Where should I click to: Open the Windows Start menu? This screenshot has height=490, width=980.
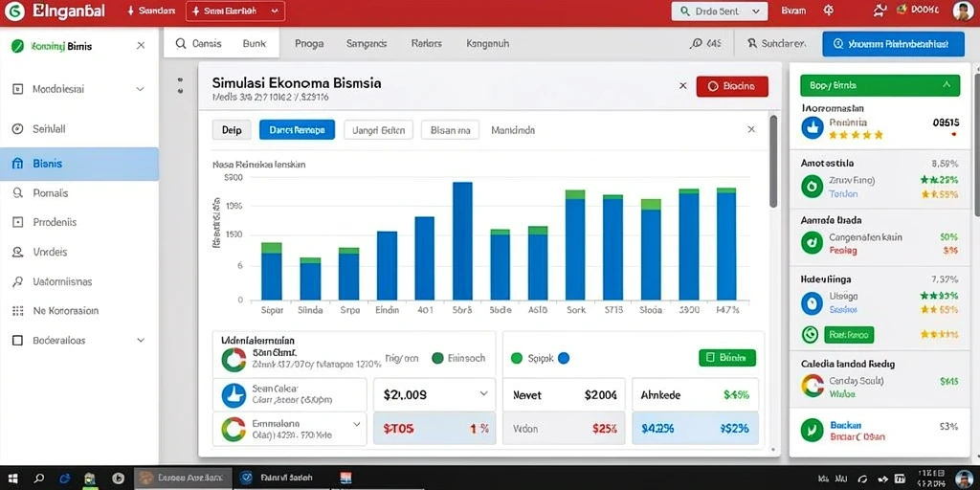13,479
